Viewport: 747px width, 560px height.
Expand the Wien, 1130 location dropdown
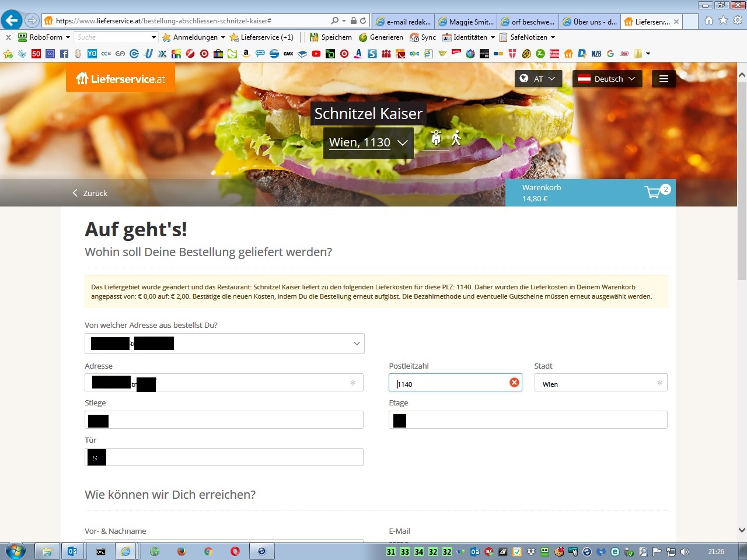tap(368, 142)
